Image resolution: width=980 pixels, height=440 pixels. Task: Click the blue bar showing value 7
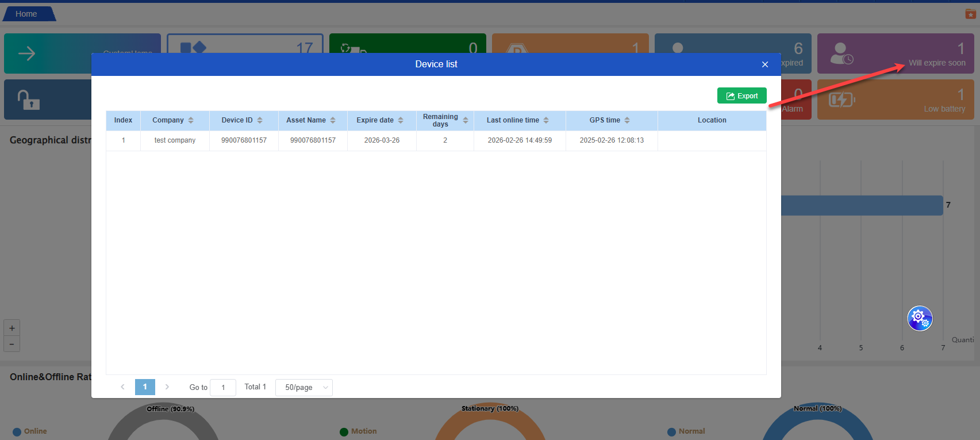(862, 205)
